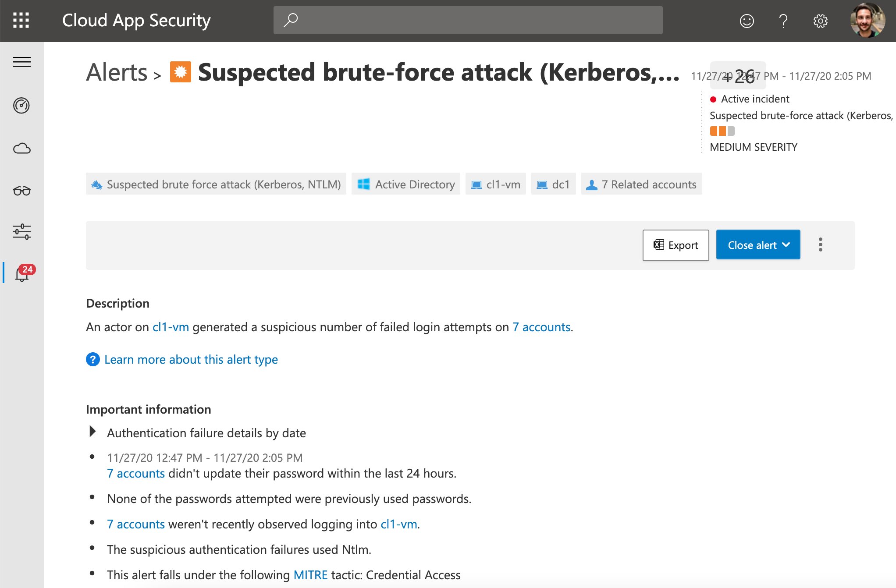This screenshot has height=588, width=896.
Task: Open the Close alert dropdown
Action: (758, 245)
